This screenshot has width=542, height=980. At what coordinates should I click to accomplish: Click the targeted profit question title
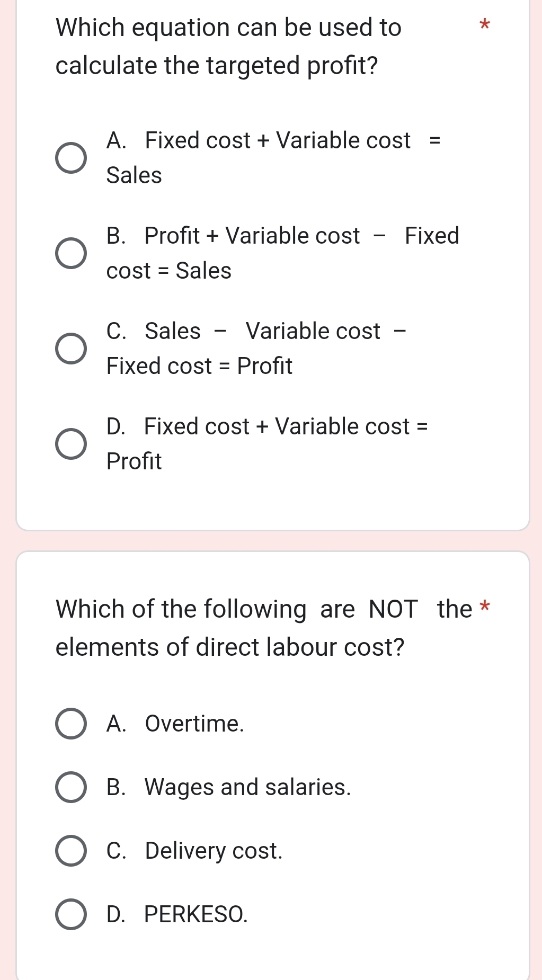coord(228,47)
